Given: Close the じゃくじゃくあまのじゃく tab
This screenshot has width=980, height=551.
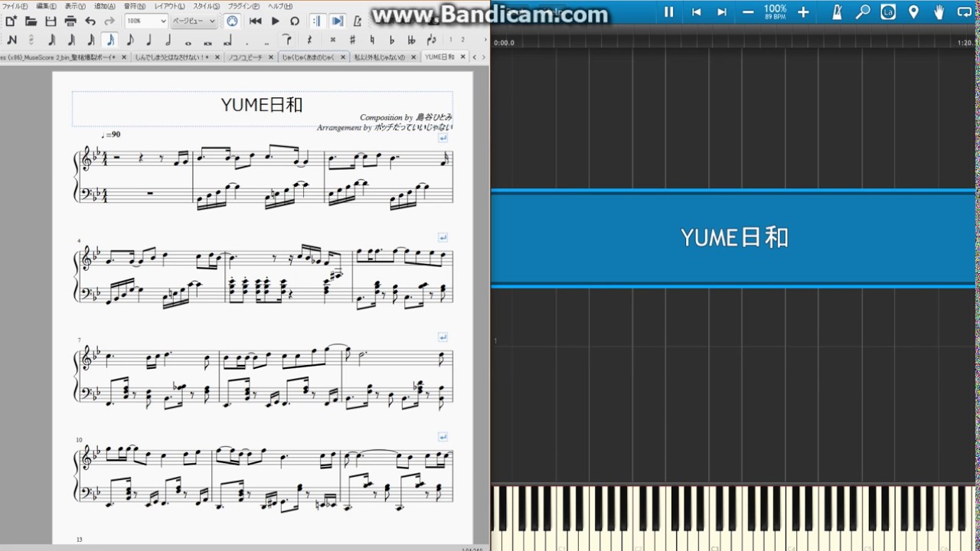Looking at the screenshot, I should coord(343,57).
